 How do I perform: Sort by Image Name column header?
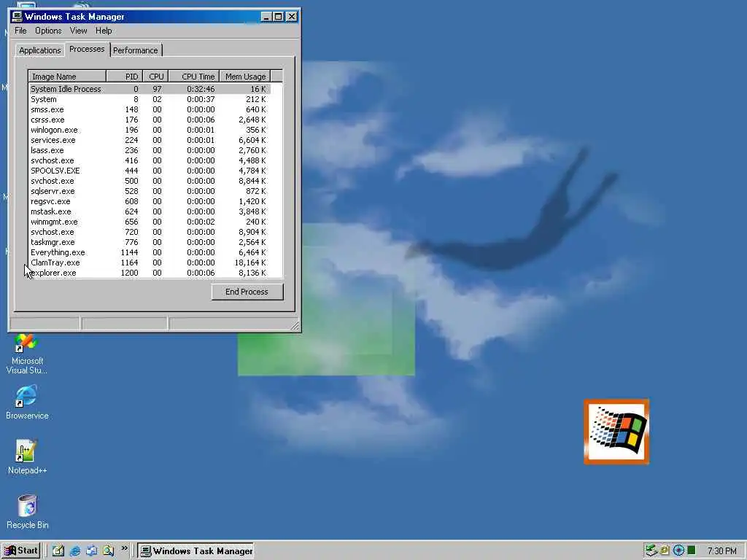click(x=66, y=76)
